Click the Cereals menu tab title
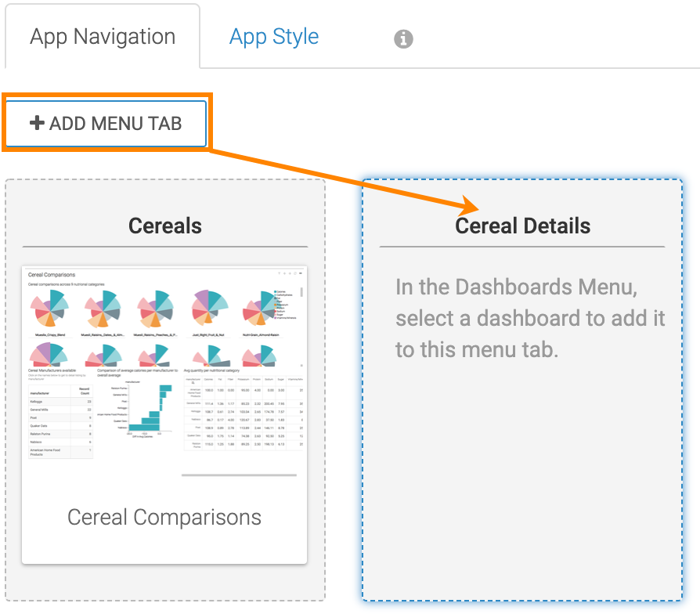Viewport: 700px width, 614px height. (164, 226)
